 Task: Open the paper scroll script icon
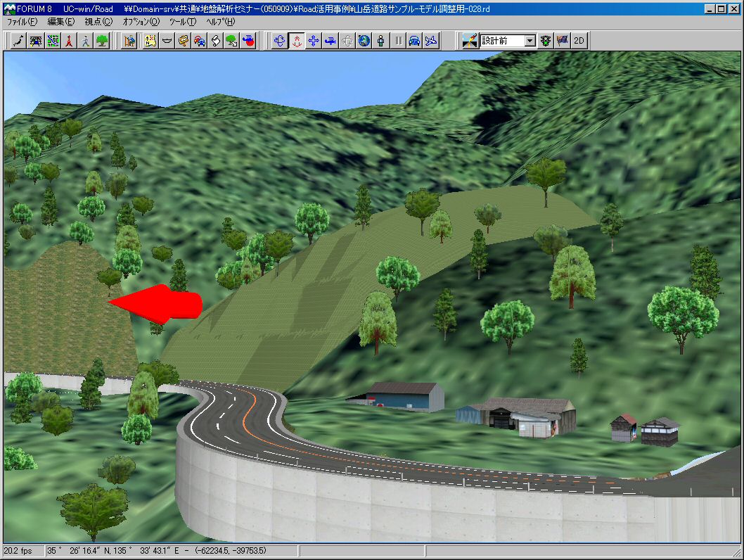(x=216, y=41)
